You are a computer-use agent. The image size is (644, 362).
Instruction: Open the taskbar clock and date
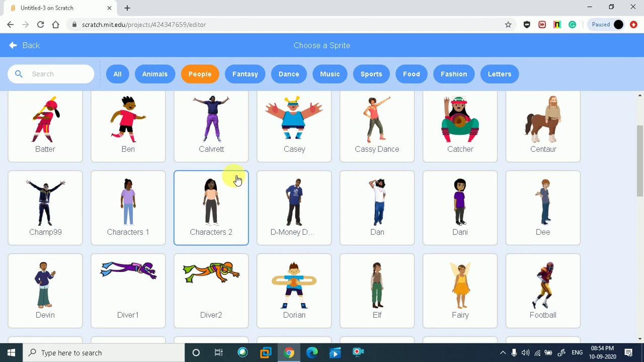point(602,352)
